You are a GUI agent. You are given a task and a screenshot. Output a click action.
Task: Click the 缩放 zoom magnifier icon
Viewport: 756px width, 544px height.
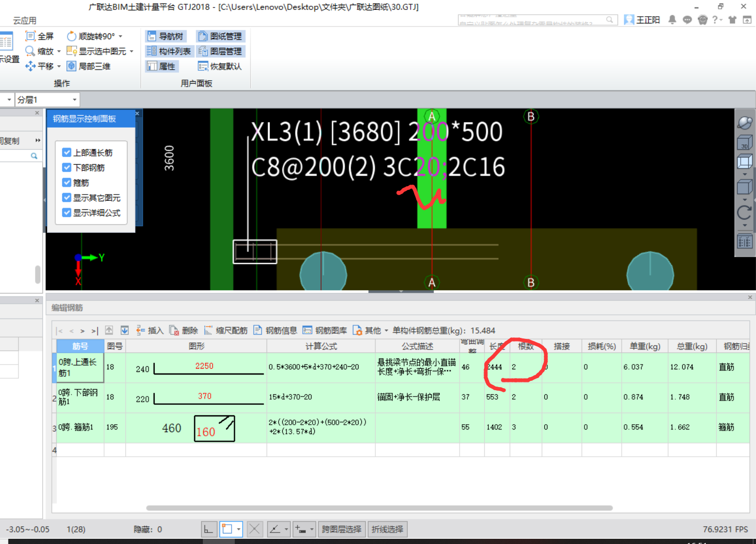[x=30, y=51]
